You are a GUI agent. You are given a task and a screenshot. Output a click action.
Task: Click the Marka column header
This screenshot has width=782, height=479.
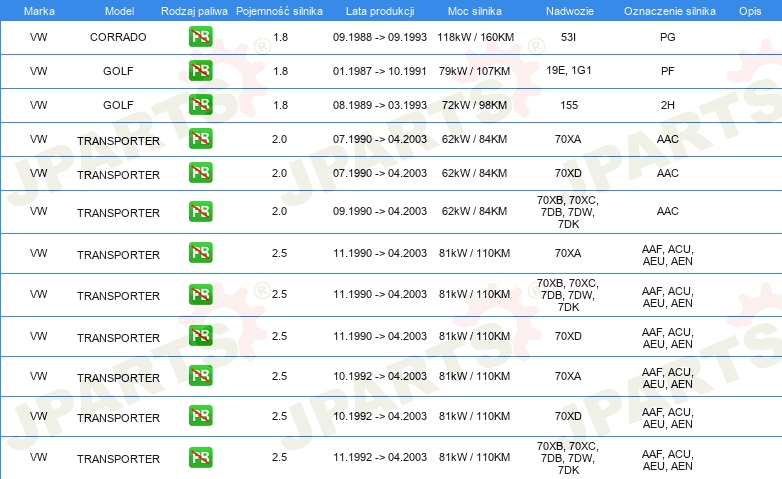(x=39, y=11)
